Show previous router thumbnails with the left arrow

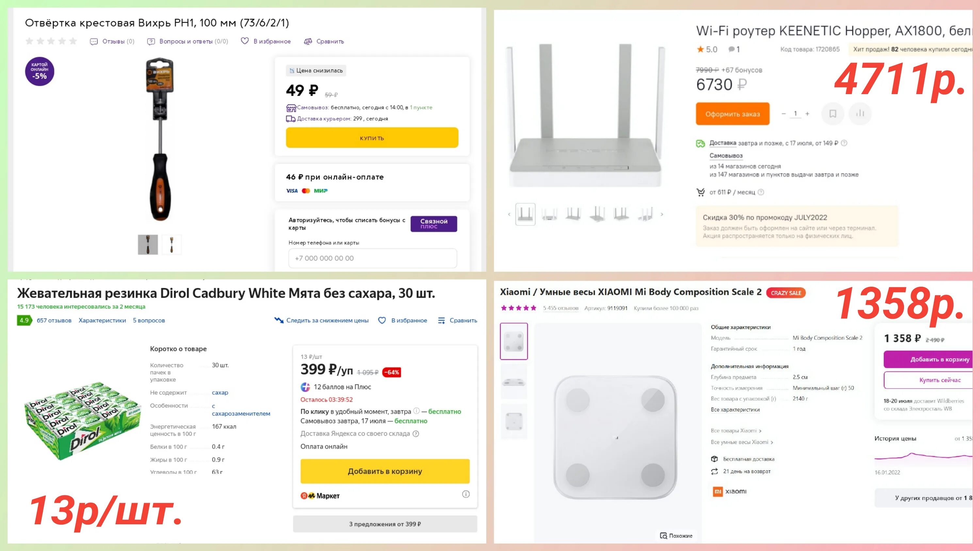(509, 214)
